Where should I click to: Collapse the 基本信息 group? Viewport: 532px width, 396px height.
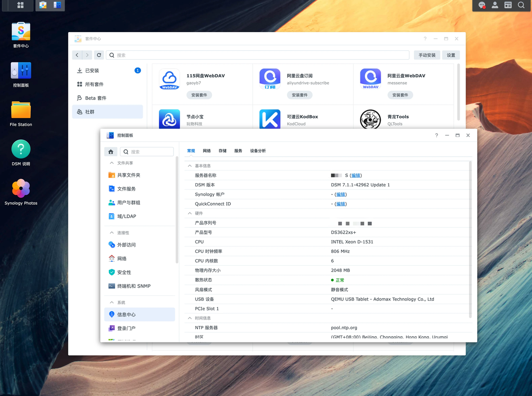tap(190, 166)
